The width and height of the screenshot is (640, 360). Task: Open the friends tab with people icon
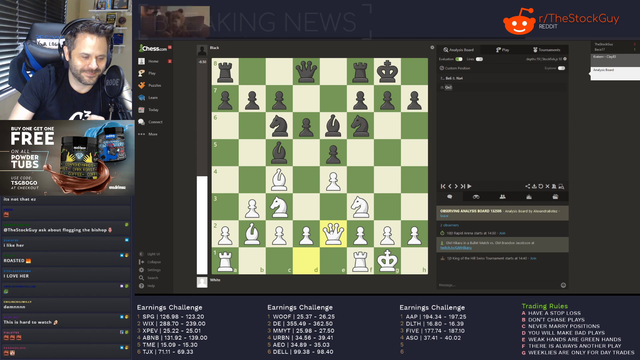coord(503,197)
